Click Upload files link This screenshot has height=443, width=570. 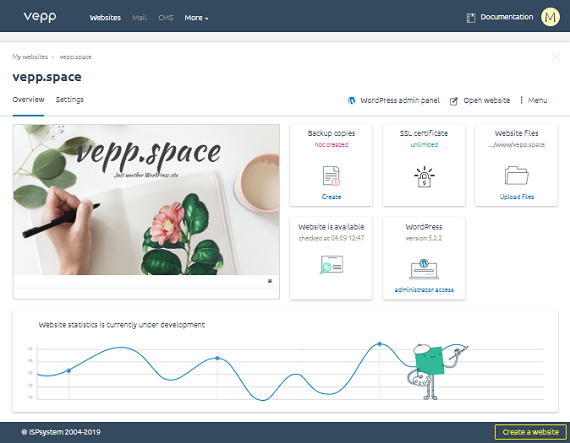pyautogui.click(x=517, y=197)
